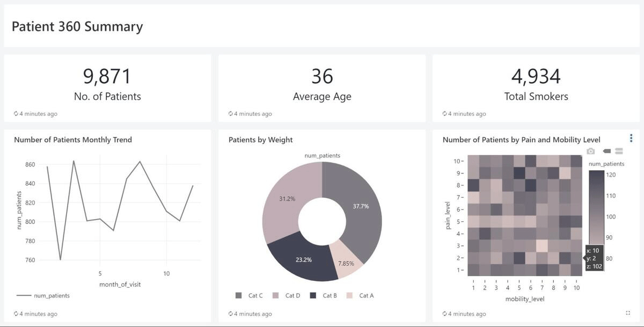Click the Patient 360 Summary title

click(x=77, y=27)
